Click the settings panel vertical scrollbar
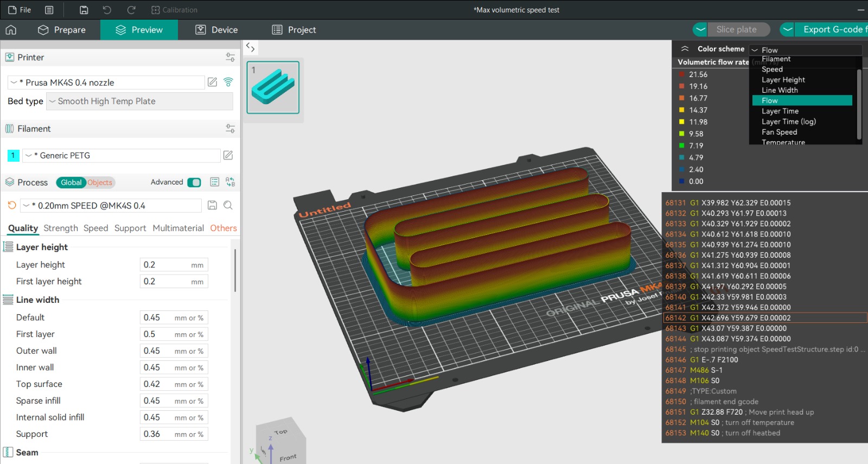868x464 pixels. click(x=235, y=270)
